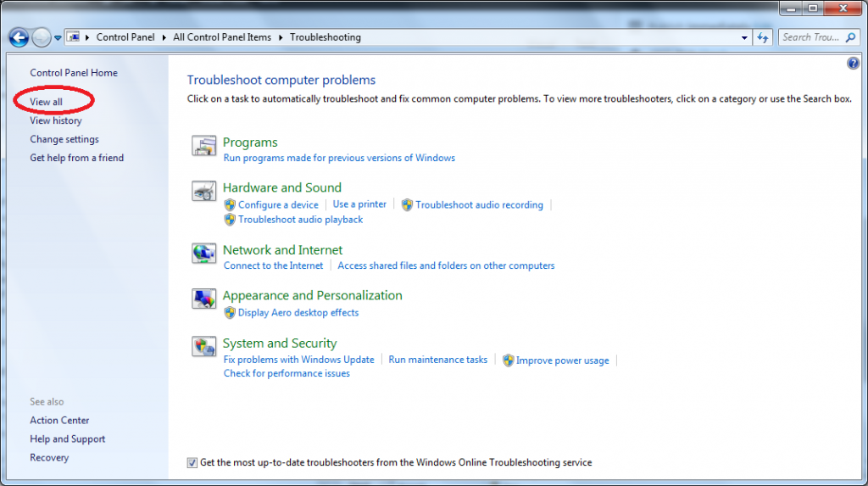Open Change settings in sidebar
This screenshot has width=868, height=486.
tap(64, 139)
